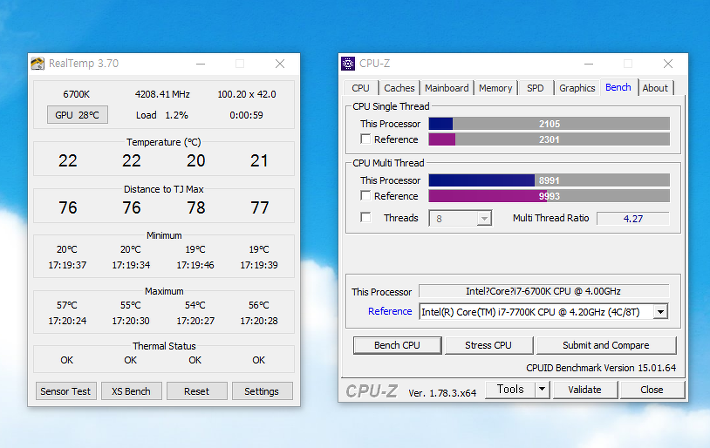Click the CPUID Benchmark Version 15.01.64 text
710x448 pixels.
click(x=601, y=368)
